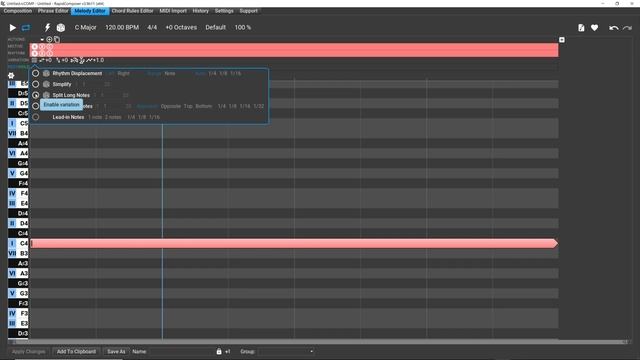640x360 pixels.
Task: Click Add To Clipboard button
Action: tap(76, 351)
